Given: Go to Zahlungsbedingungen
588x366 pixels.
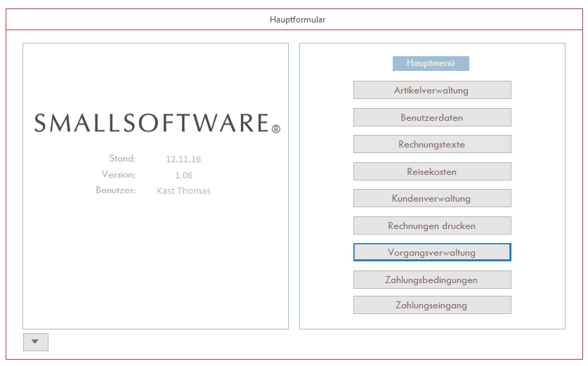Looking at the screenshot, I should click(x=431, y=280).
